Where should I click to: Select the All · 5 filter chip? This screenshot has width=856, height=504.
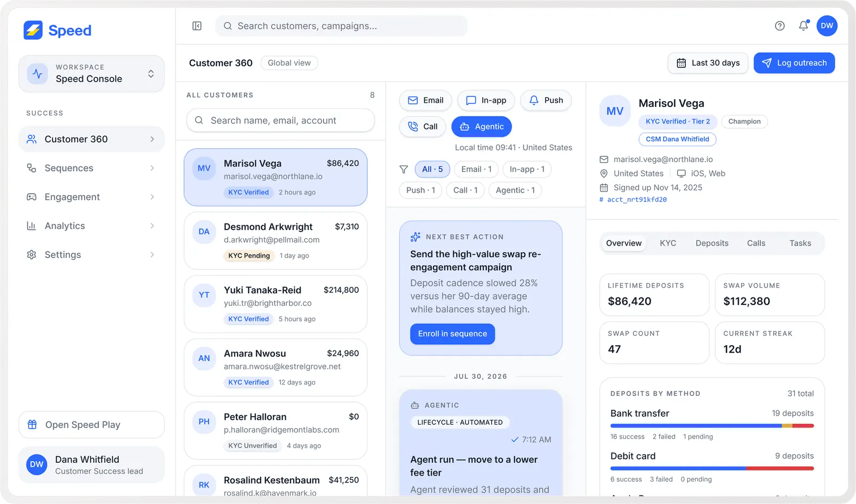point(432,170)
